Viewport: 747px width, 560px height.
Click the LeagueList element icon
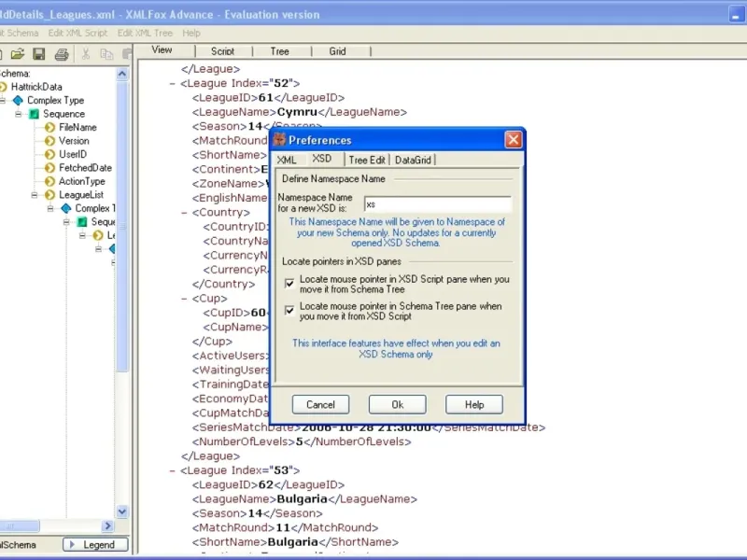50,195
